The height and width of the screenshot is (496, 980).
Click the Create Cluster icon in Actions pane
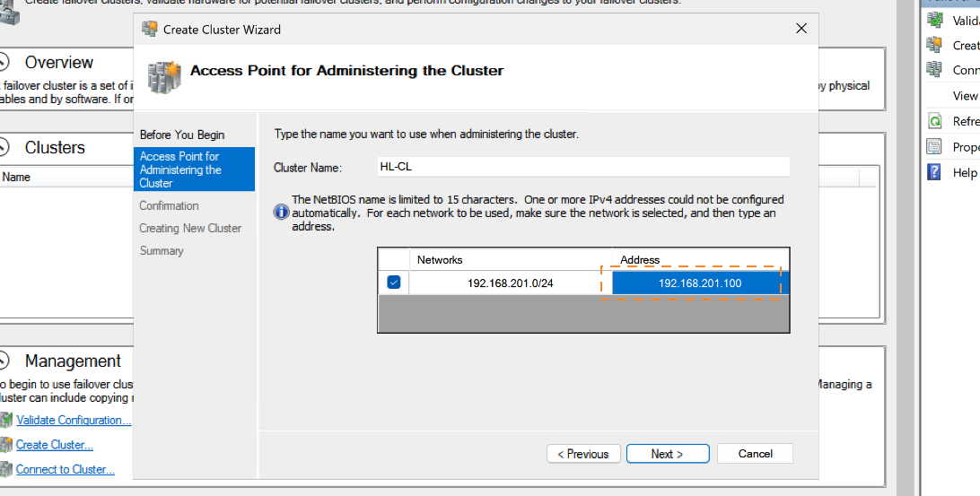tap(935, 45)
